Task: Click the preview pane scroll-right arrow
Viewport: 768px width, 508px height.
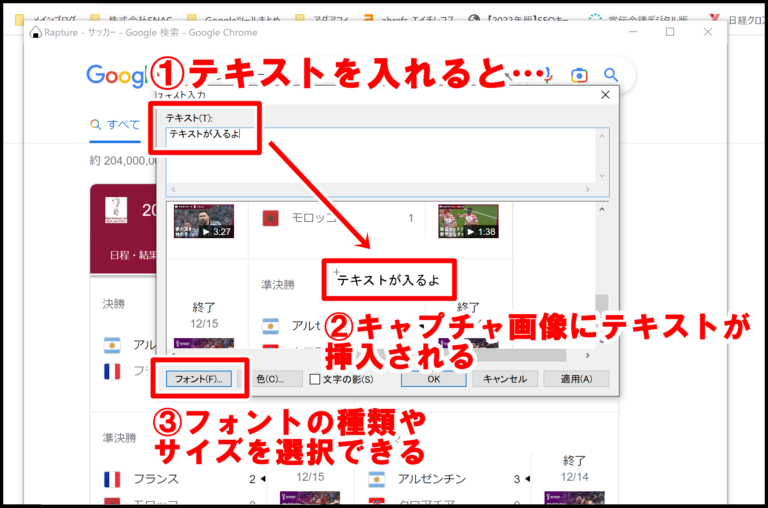Action: (588, 355)
